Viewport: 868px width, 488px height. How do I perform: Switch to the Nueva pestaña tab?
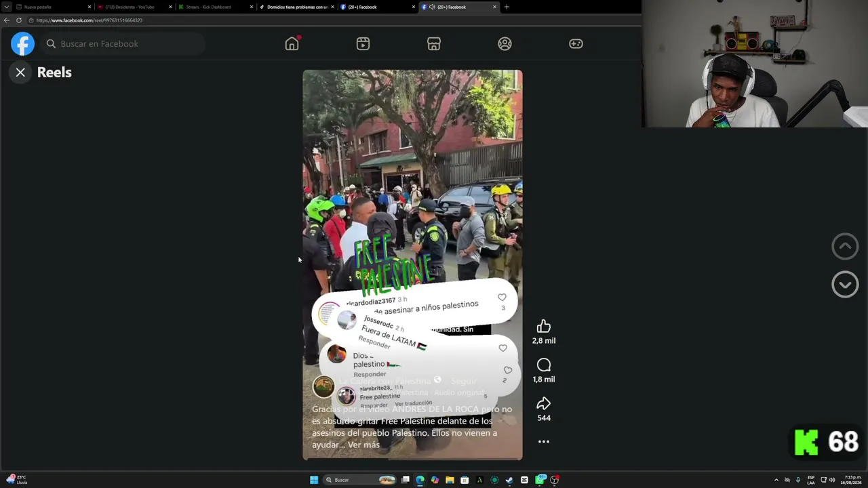53,7
